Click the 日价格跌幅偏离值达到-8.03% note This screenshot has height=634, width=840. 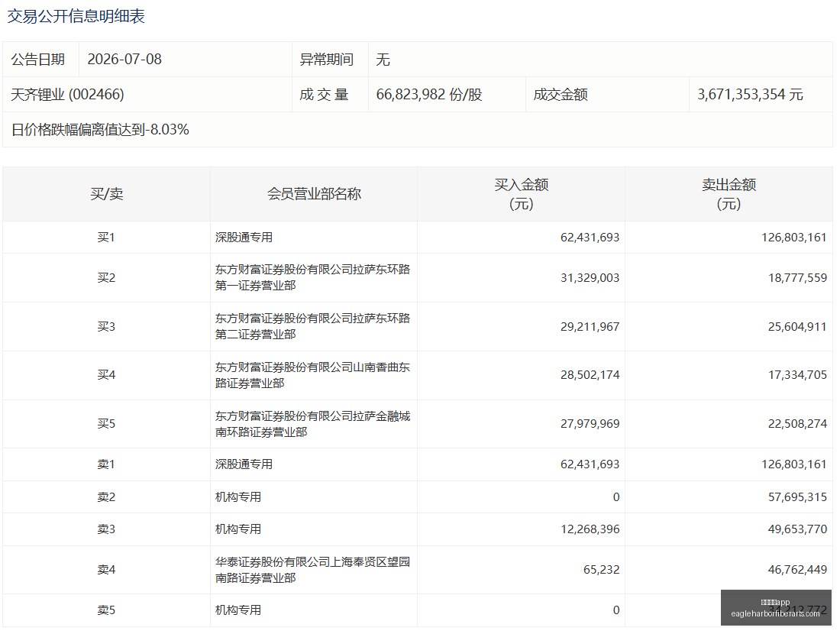100,129
